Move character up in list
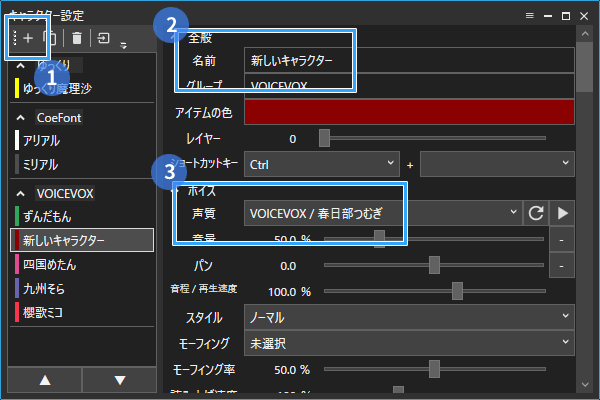Viewport: 600px width, 400px height. pos(45,380)
